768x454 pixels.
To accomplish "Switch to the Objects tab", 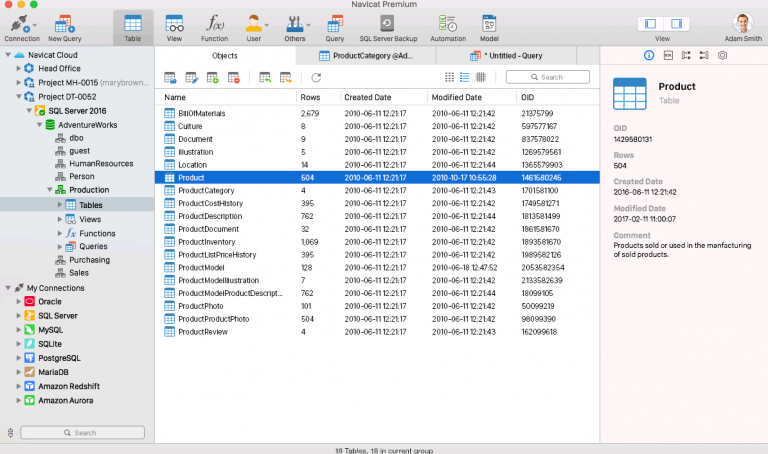I will click(225, 56).
